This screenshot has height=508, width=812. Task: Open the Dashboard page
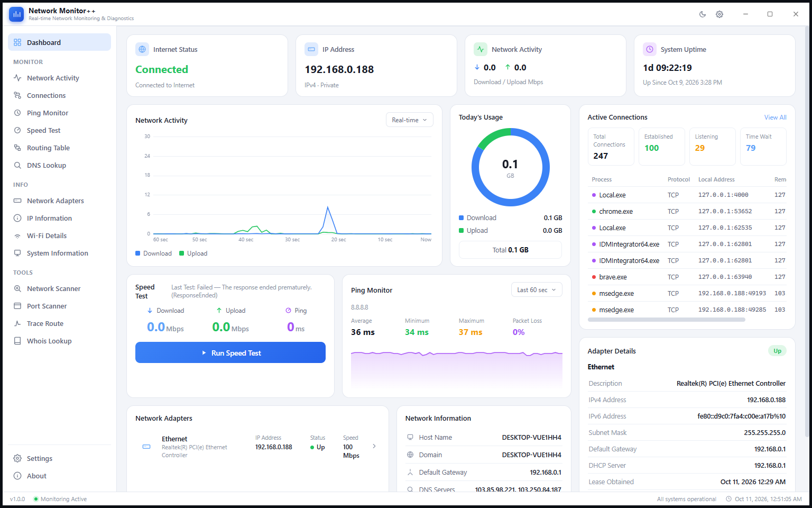pyautogui.click(x=59, y=42)
